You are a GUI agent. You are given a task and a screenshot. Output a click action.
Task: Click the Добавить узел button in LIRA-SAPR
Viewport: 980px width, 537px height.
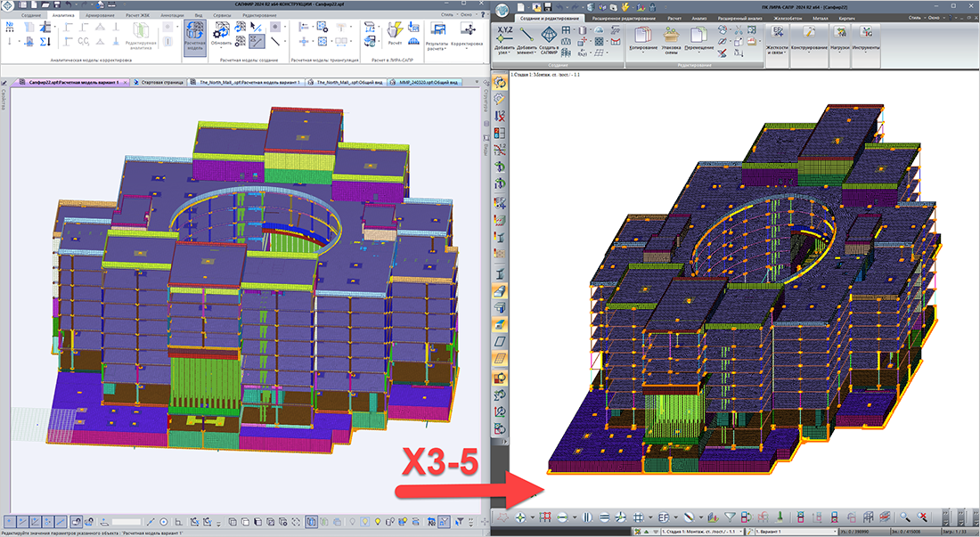click(504, 41)
